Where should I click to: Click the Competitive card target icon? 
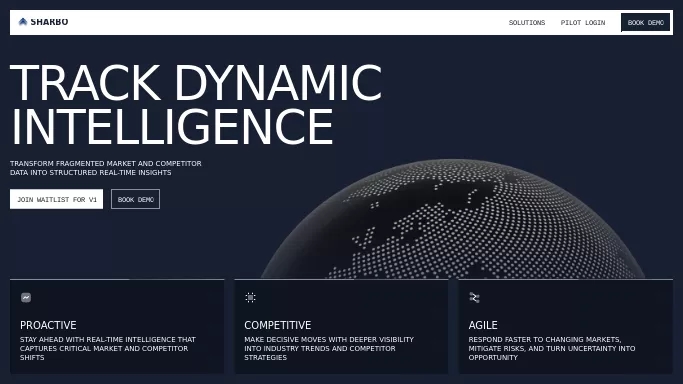pyautogui.click(x=250, y=298)
